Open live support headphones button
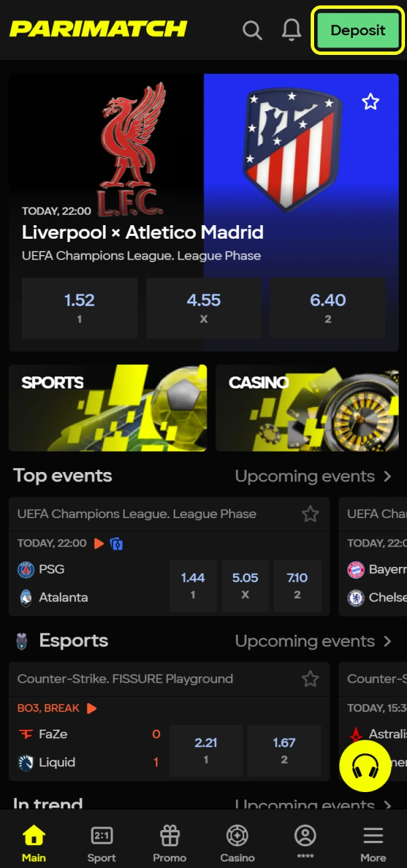The height and width of the screenshot is (868, 407). [x=365, y=766]
